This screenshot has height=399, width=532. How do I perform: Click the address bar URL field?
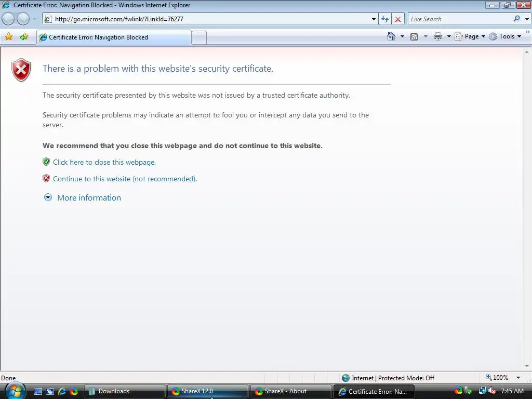point(210,19)
